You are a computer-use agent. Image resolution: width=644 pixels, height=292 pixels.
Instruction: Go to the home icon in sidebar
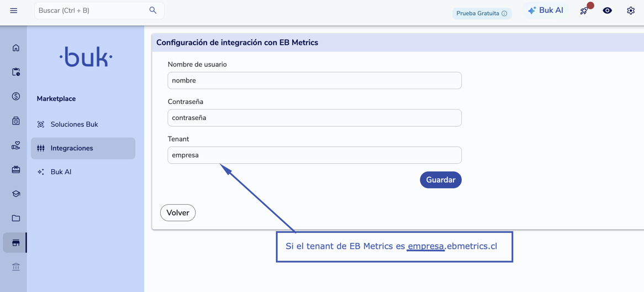click(16, 48)
